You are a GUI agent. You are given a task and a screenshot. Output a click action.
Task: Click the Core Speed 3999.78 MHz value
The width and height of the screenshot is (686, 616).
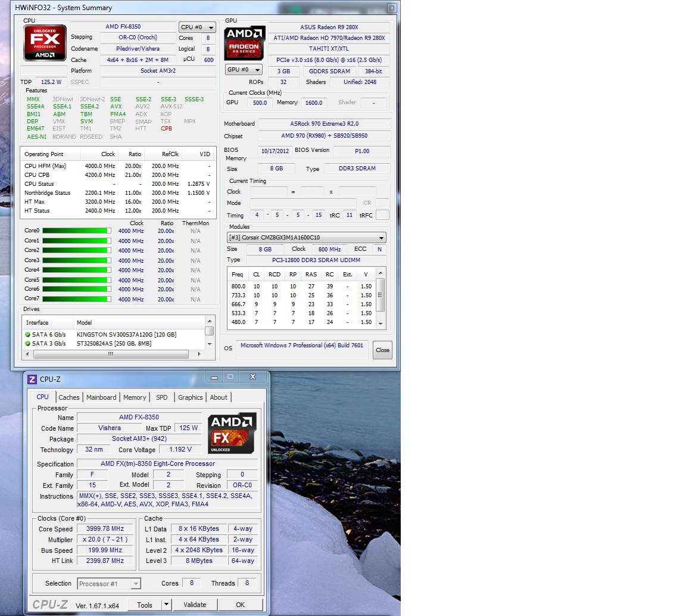click(x=105, y=529)
